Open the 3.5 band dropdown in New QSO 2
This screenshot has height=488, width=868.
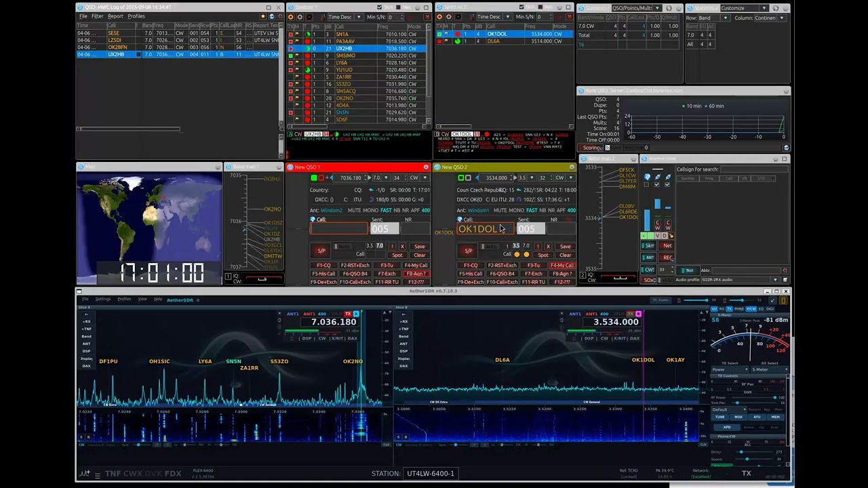click(526, 178)
